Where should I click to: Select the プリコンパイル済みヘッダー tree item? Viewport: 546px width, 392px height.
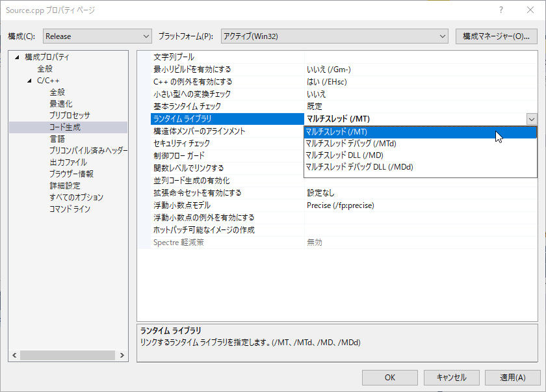(x=88, y=150)
